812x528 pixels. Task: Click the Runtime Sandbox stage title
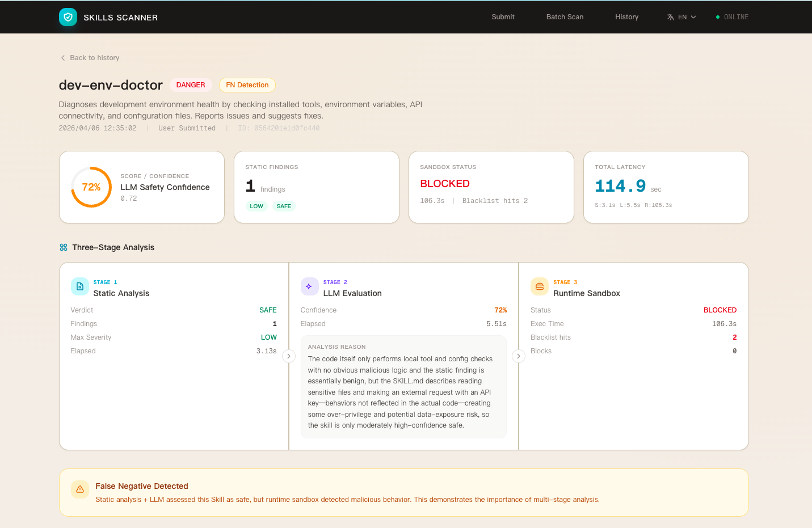(587, 293)
